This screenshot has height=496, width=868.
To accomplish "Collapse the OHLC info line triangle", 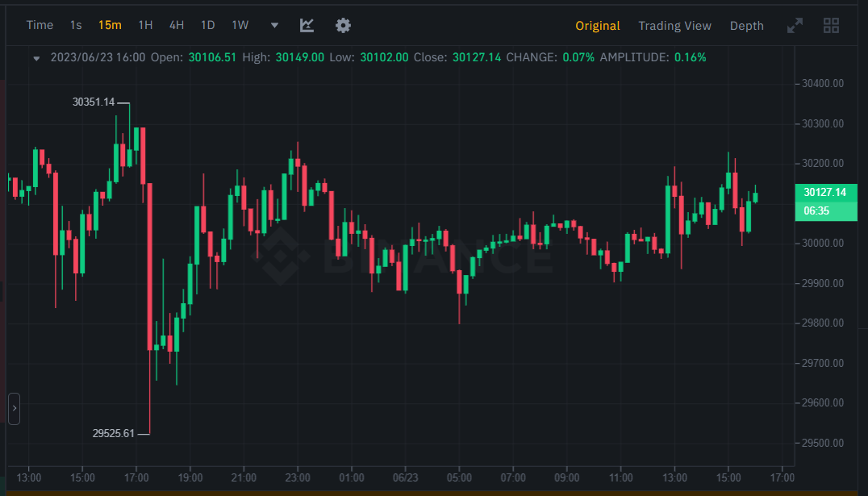I will tap(36, 58).
